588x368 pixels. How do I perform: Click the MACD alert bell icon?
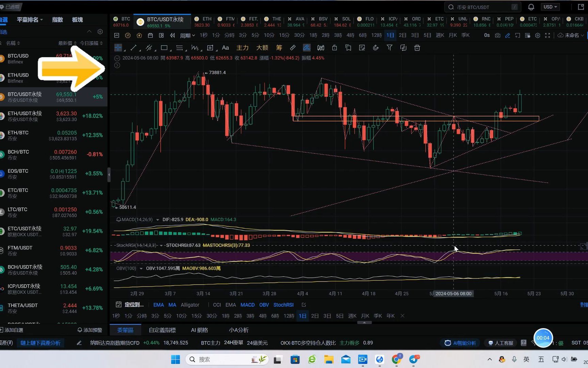[118, 220]
